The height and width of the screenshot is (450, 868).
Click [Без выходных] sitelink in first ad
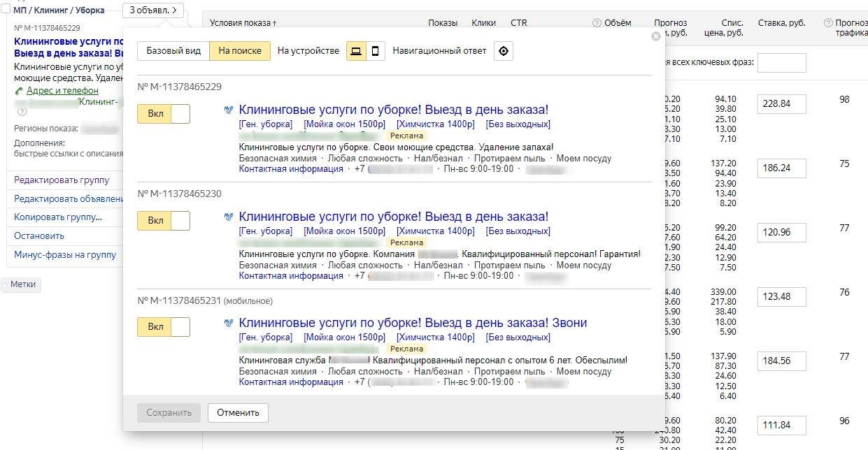coord(518,124)
